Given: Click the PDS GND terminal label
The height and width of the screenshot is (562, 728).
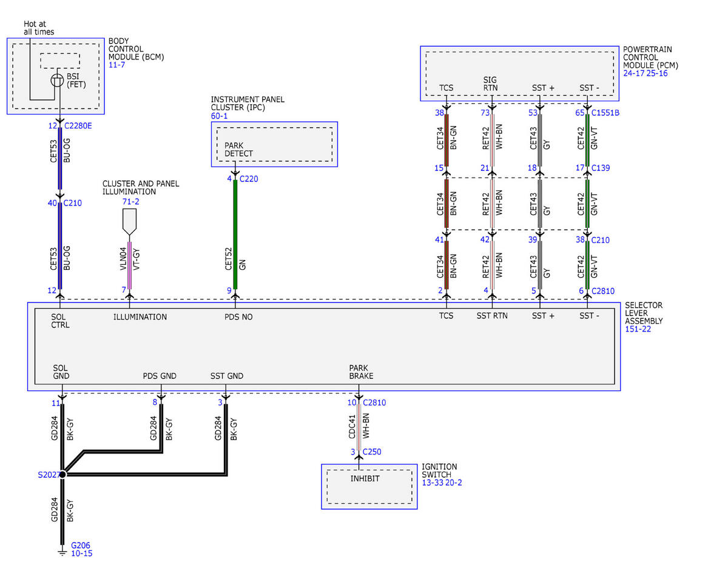Looking at the screenshot, I should tap(160, 376).
